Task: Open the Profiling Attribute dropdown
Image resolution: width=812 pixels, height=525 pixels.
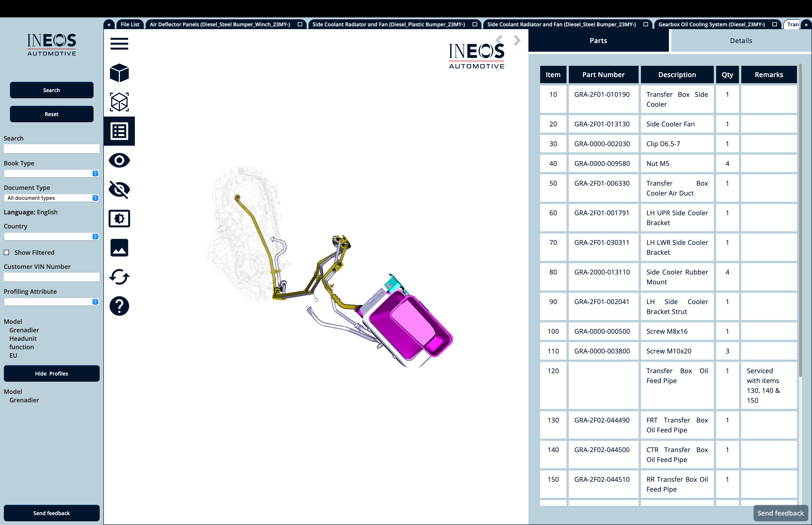Action: coord(51,302)
